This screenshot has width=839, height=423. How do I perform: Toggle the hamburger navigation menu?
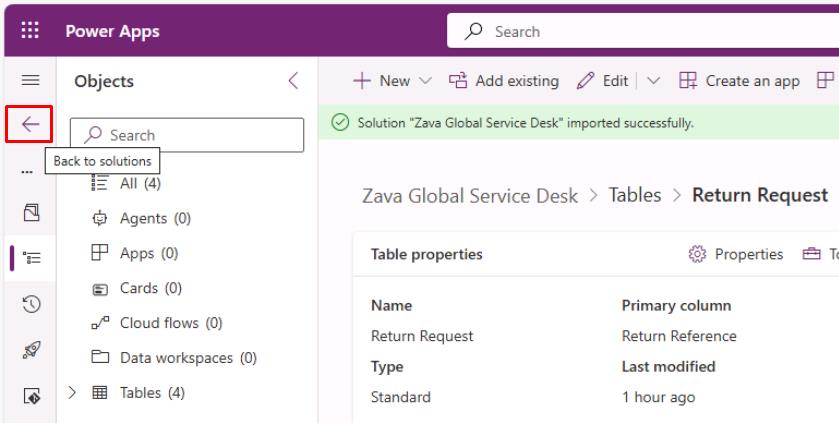tap(30, 80)
